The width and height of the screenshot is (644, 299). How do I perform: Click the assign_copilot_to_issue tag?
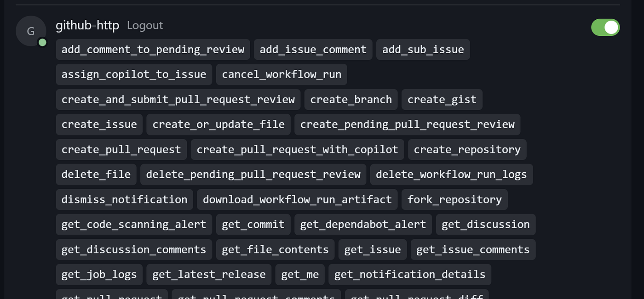134,74
